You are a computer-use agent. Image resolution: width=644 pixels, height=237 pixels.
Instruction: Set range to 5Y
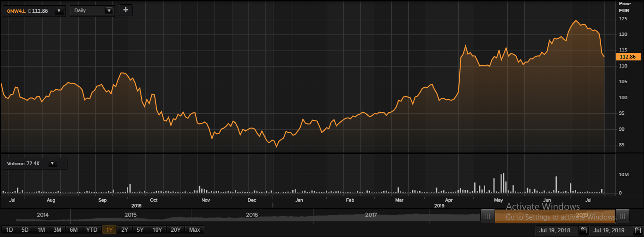coord(140,230)
